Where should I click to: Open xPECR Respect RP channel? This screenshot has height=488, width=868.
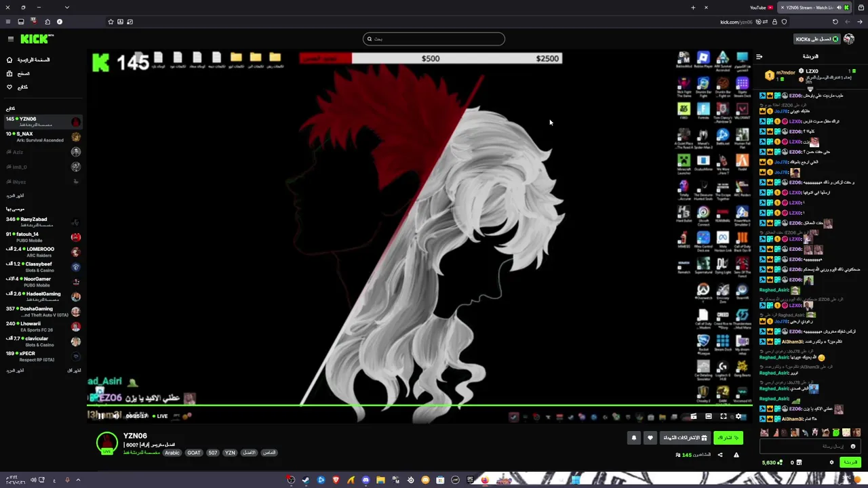point(43,357)
